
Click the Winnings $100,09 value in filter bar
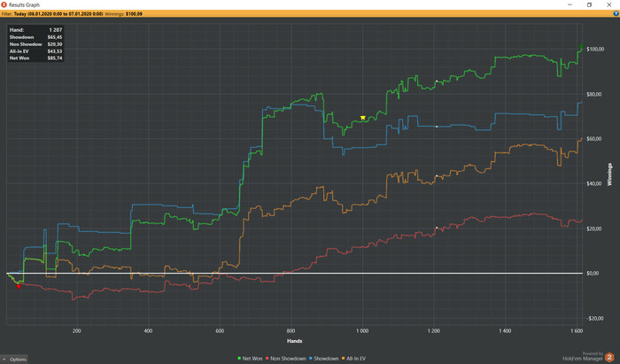coord(134,14)
